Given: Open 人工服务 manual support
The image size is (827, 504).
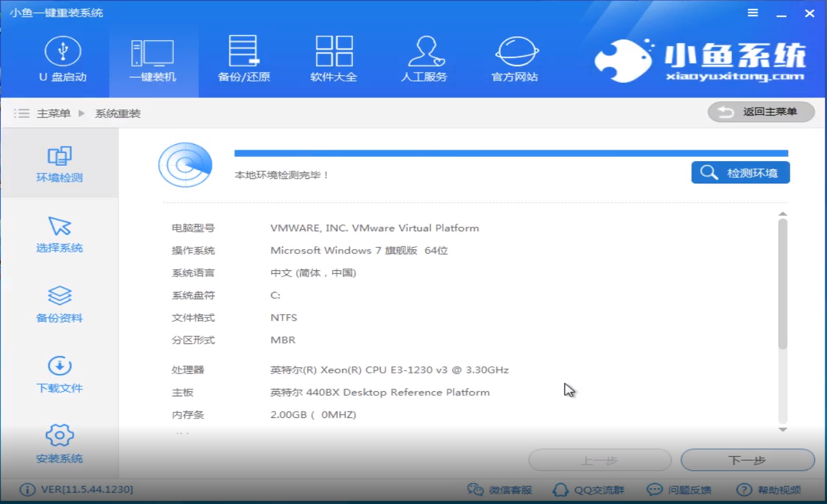Looking at the screenshot, I should 424,59.
